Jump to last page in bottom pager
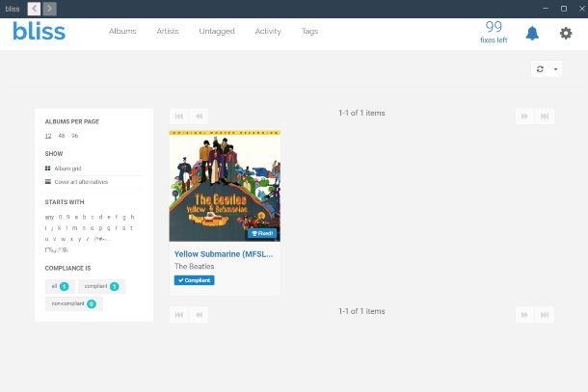The height and width of the screenshot is (392, 588). [545, 315]
